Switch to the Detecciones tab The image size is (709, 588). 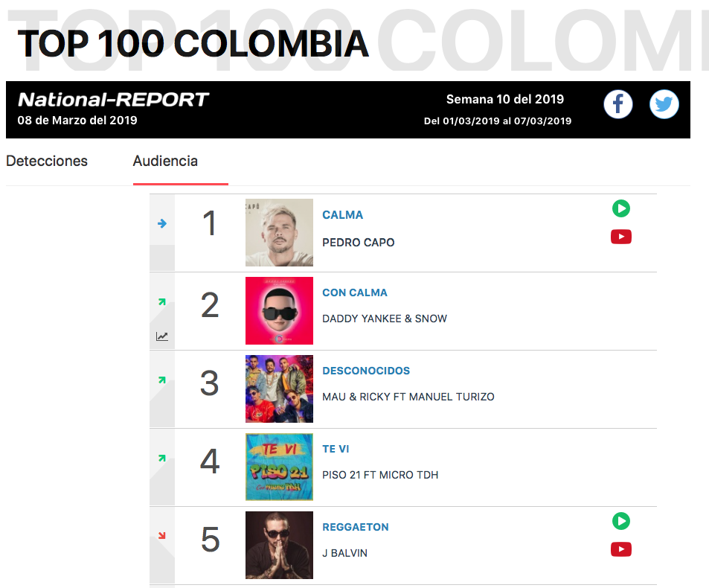47,161
